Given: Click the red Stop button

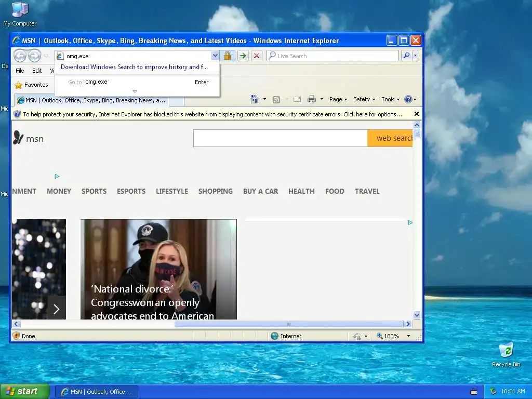Looking at the screenshot, I should point(257,56).
